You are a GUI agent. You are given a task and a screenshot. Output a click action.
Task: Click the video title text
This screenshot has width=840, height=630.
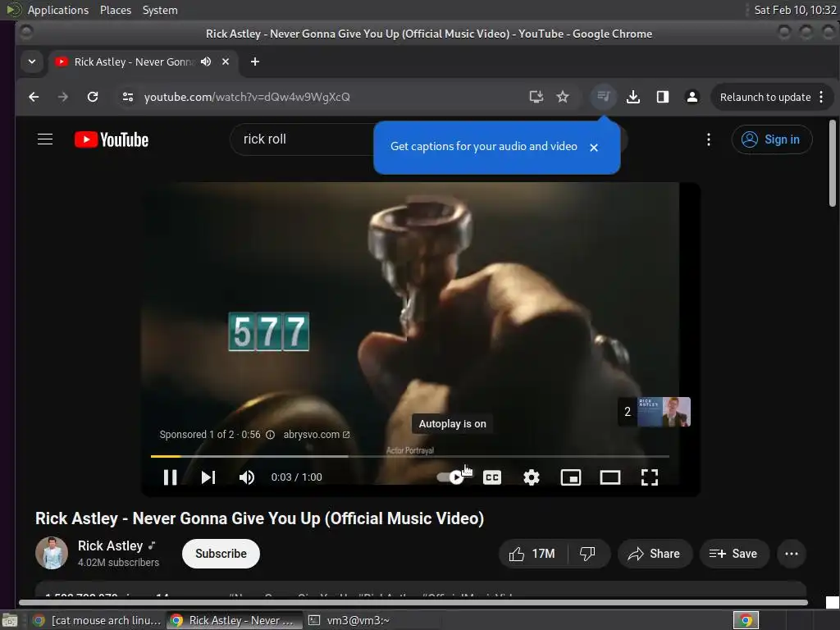click(260, 518)
